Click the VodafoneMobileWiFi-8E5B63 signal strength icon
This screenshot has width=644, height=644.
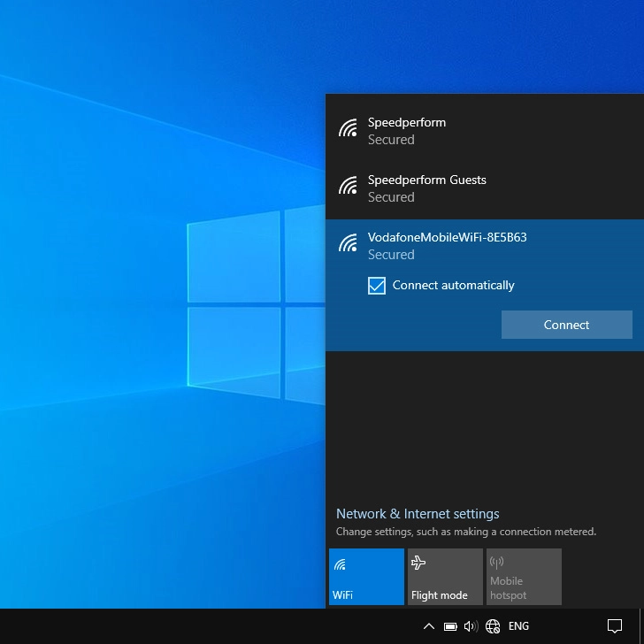pyautogui.click(x=348, y=244)
